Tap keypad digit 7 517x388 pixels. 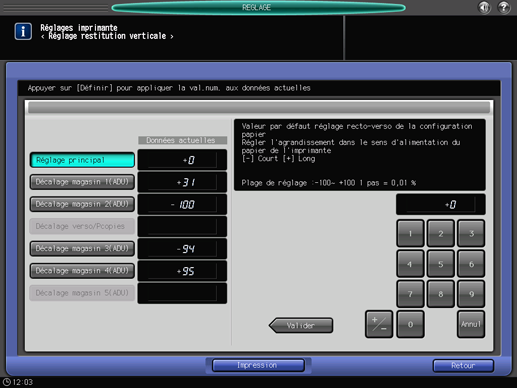[410, 294]
